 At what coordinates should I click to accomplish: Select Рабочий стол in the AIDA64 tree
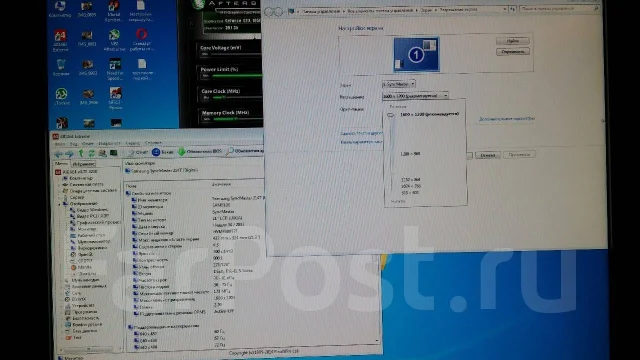[x=87, y=235]
